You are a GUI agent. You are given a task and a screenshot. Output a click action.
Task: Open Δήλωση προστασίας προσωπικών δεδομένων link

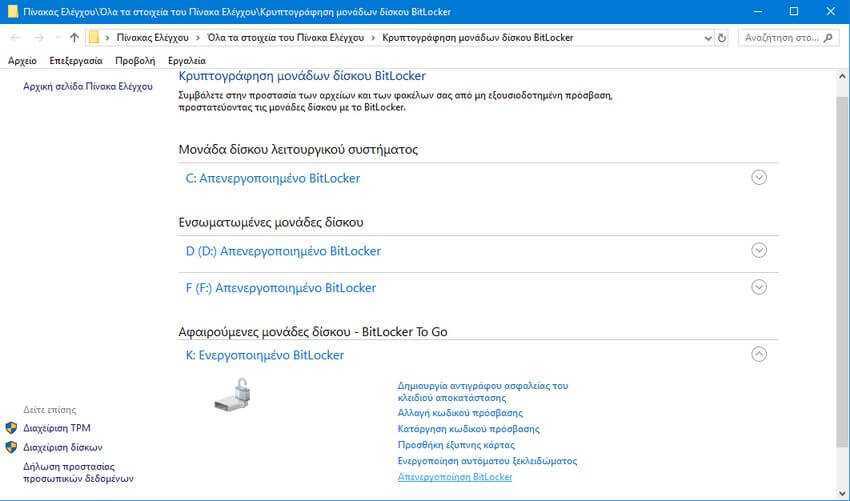(x=78, y=472)
